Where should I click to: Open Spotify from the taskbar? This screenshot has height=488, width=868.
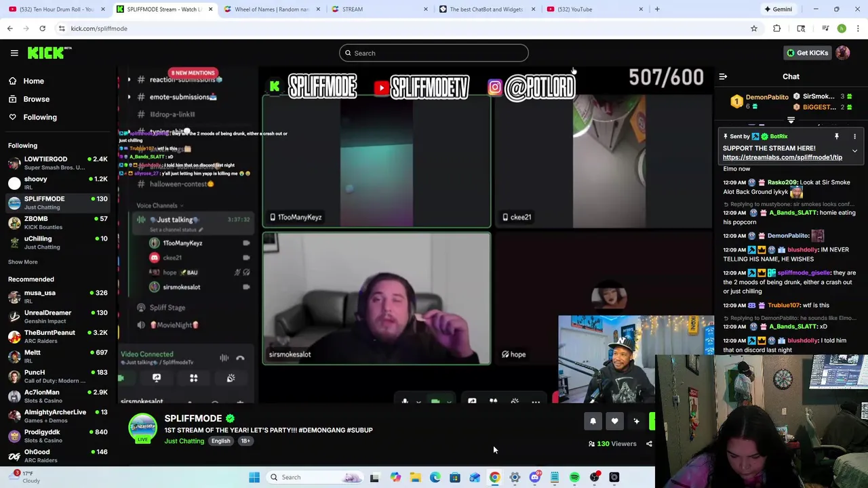coord(574,477)
